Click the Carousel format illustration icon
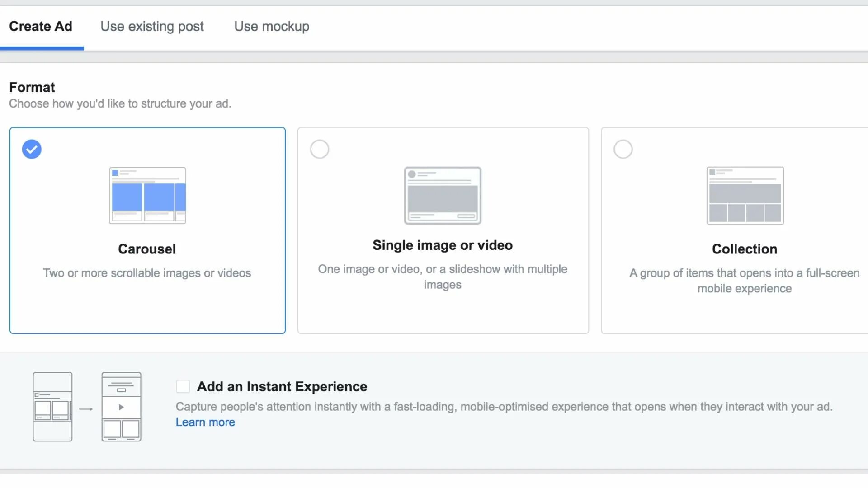Image resolution: width=868 pixels, height=488 pixels. tap(147, 195)
